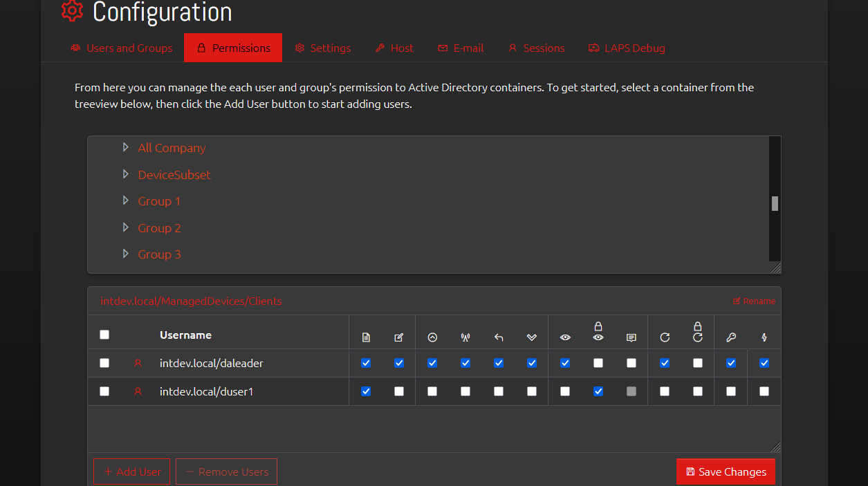The height and width of the screenshot is (486, 868).
Task: Click the Username column header
Action: (185, 335)
